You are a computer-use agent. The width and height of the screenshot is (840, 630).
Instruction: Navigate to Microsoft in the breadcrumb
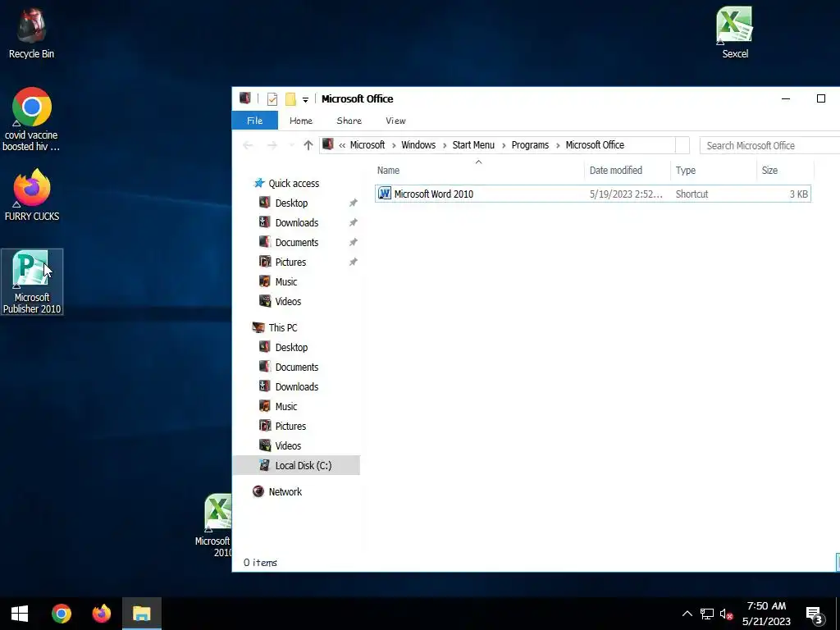point(367,145)
